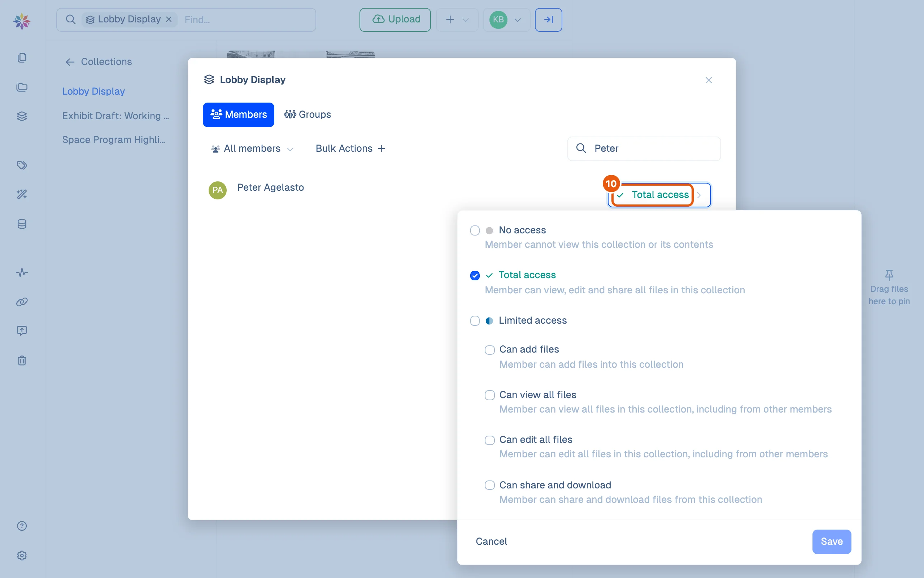Enable Can share and download permission
The height and width of the screenshot is (578, 924).
489,485
